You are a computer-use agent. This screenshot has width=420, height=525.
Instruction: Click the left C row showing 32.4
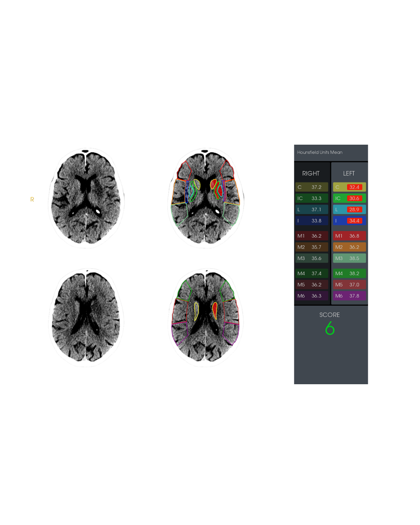349,187
